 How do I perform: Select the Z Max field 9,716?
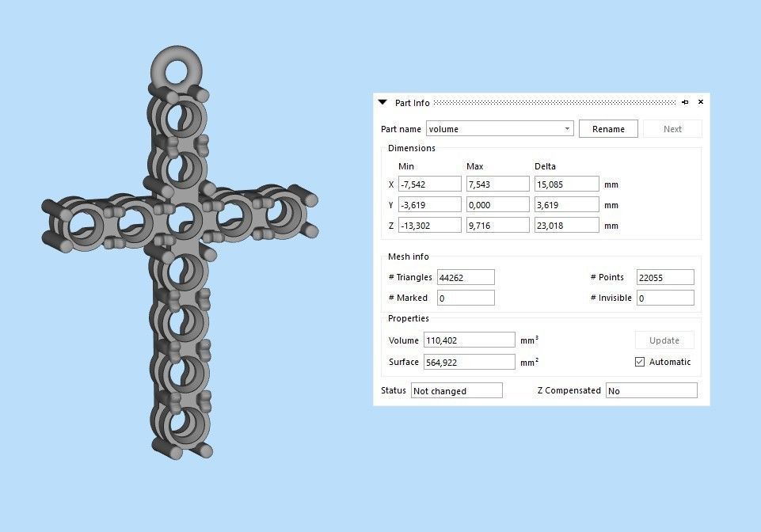pos(497,225)
